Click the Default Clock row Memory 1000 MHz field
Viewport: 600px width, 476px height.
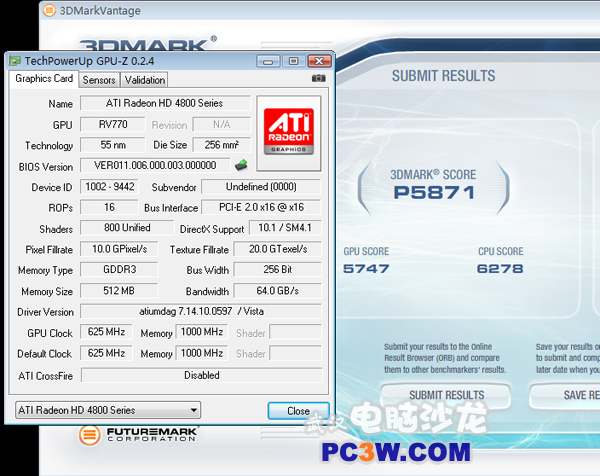[202, 353]
